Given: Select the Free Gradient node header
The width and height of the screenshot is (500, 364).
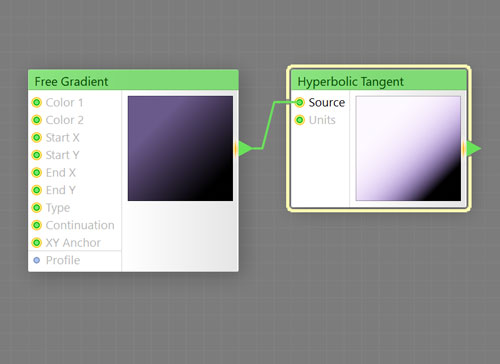Looking at the screenshot, I should pos(133,80).
